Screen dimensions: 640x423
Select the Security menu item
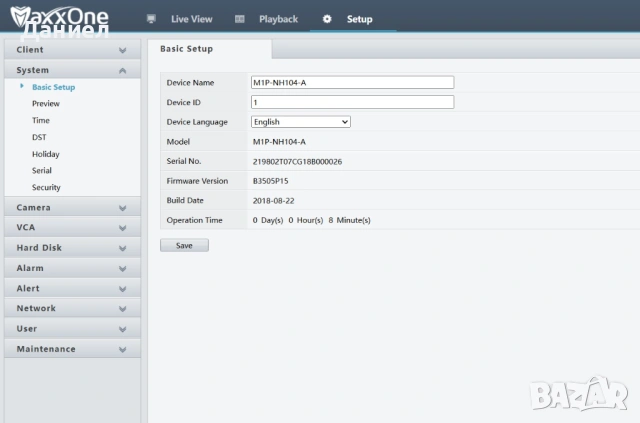pyautogui.click(x=46, y=188)
